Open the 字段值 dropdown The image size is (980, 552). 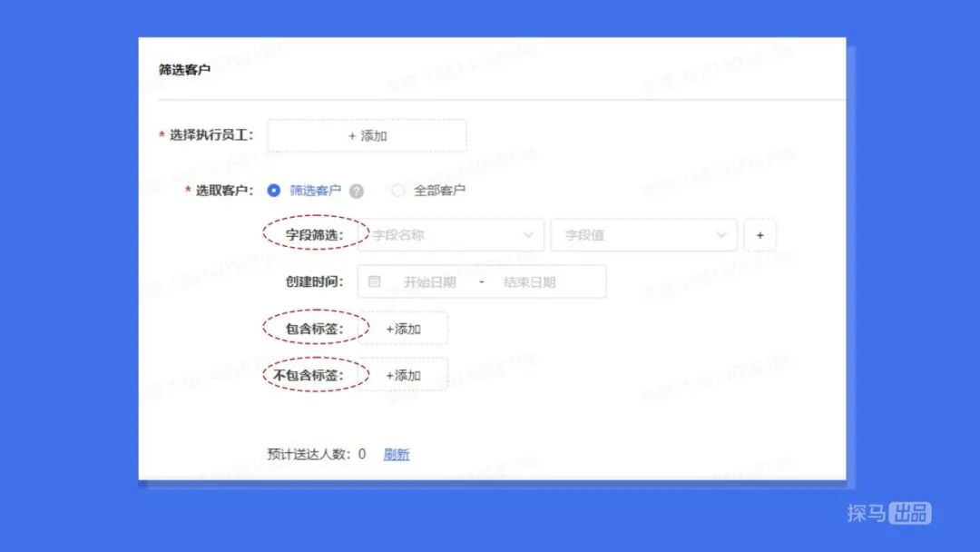(x=643, y=235)
